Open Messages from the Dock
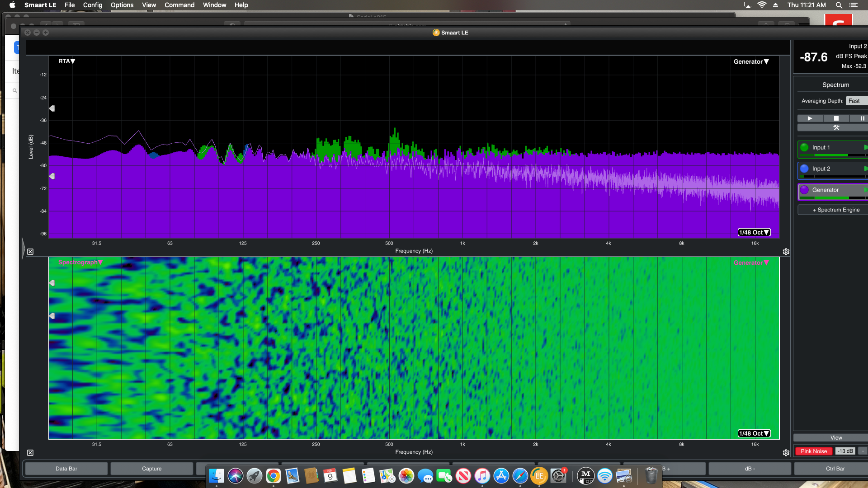 coord(425,476)
